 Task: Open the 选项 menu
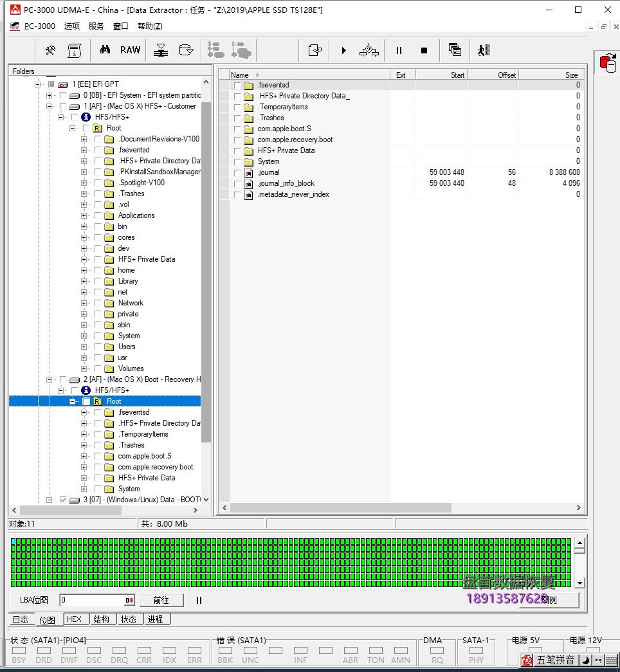(x=72, y=26)
